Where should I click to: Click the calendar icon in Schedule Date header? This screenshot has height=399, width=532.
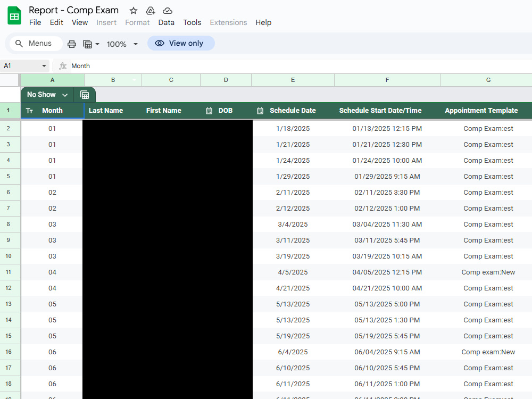tap(260, 111)
